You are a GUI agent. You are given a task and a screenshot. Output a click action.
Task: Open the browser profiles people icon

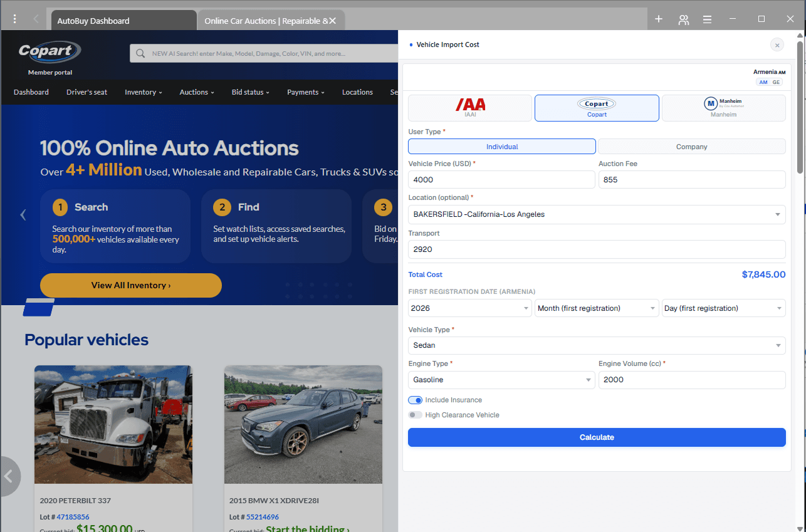tap(683, 19)
